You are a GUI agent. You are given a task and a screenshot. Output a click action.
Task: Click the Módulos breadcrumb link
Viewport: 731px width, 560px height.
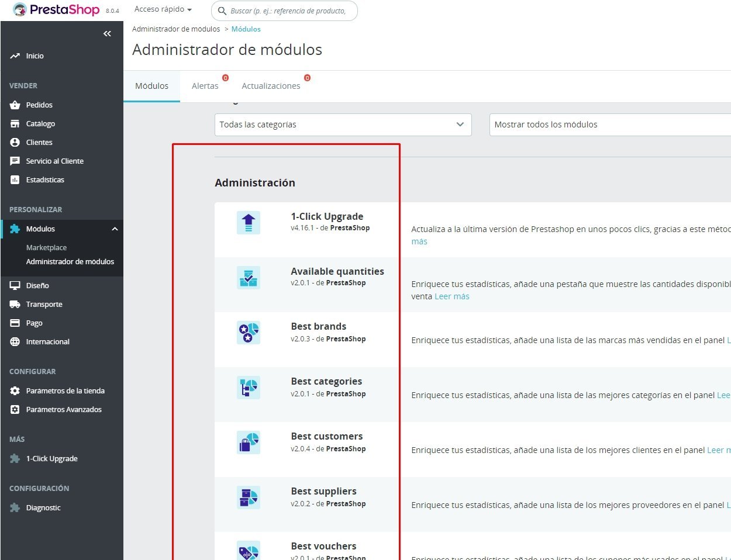point(246,29)
